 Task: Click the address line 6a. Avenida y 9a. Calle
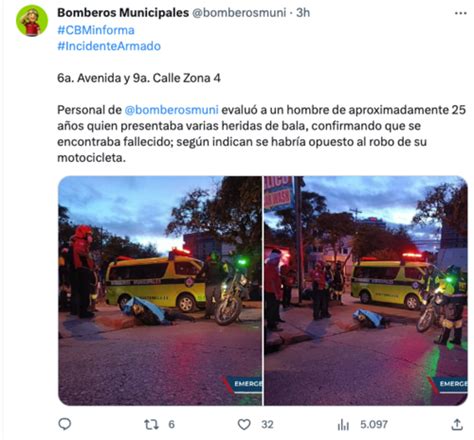pos(139,78)
